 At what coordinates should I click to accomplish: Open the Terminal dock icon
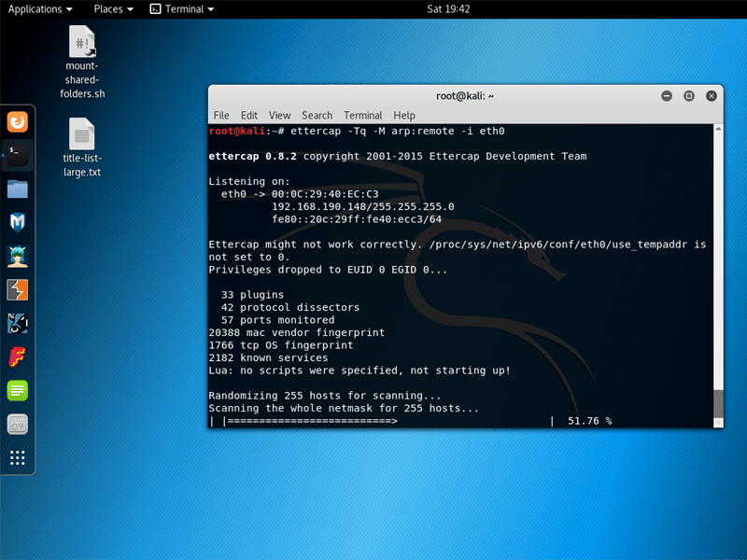18,155
